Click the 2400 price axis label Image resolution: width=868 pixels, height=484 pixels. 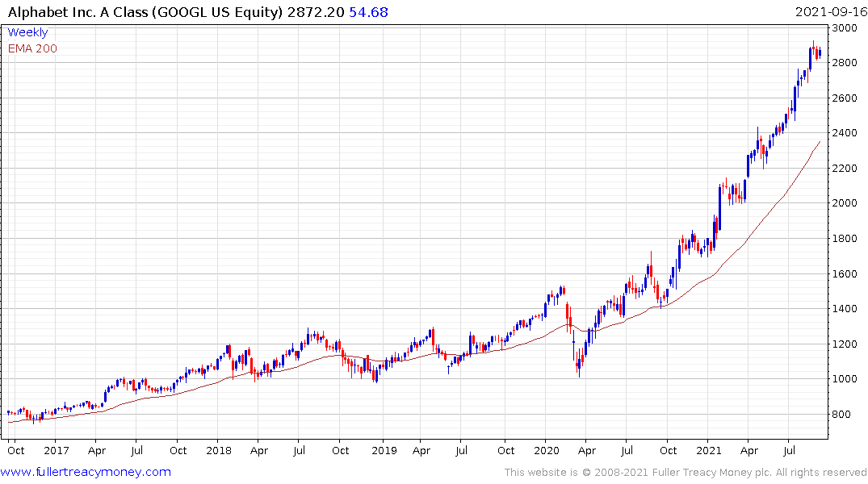[x=845, y=133]
